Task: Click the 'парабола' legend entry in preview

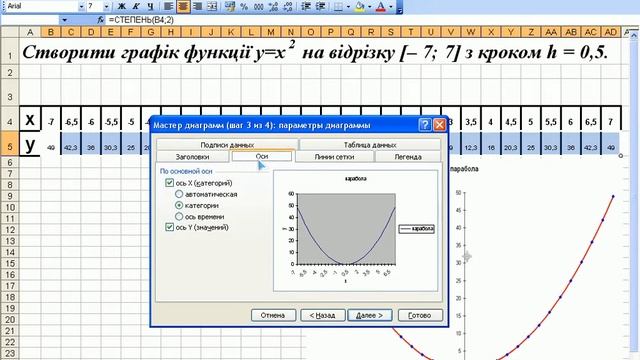Action: tap(416, 229)
